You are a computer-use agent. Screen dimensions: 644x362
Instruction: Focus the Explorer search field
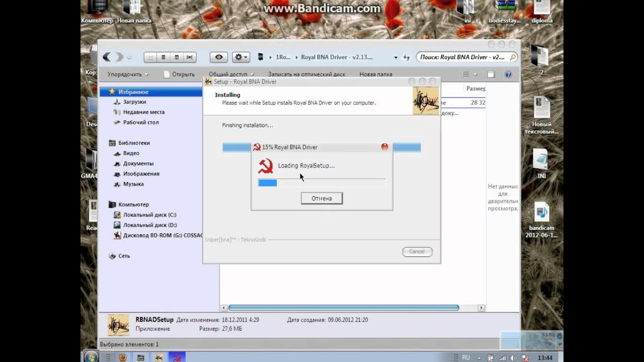(467, 57)
